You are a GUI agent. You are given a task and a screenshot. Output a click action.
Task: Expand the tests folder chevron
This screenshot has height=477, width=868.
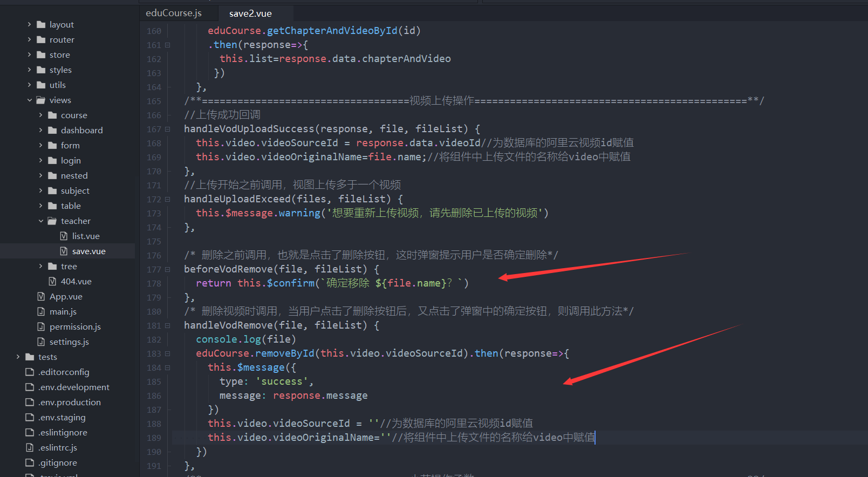pyautogui.click(x=18, y=357)
